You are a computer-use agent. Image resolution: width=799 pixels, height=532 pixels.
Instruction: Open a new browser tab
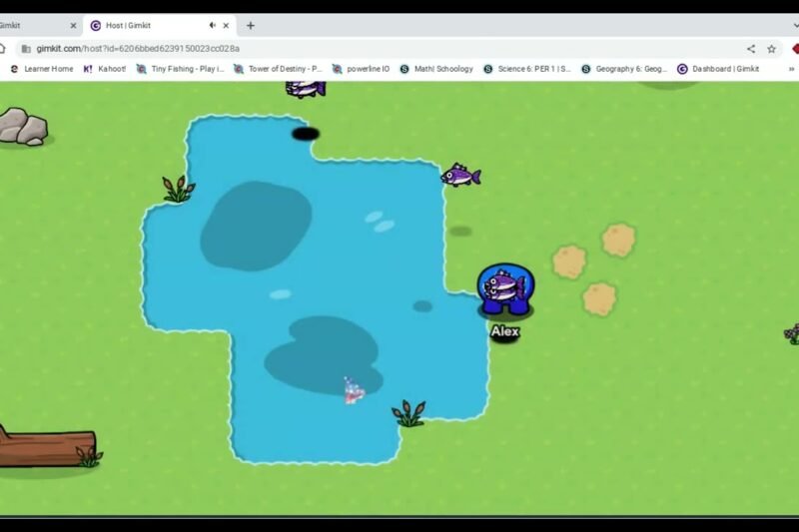click(251, 26)
